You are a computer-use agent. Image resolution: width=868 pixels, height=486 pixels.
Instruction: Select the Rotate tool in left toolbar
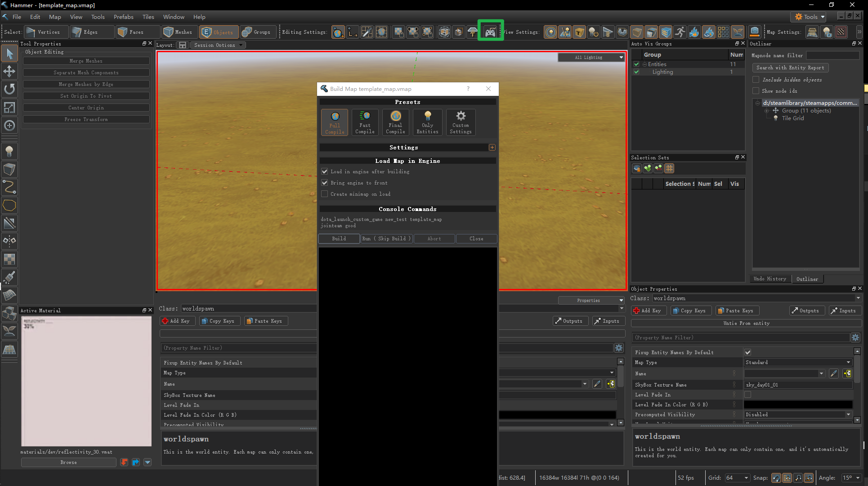[9, 89]
